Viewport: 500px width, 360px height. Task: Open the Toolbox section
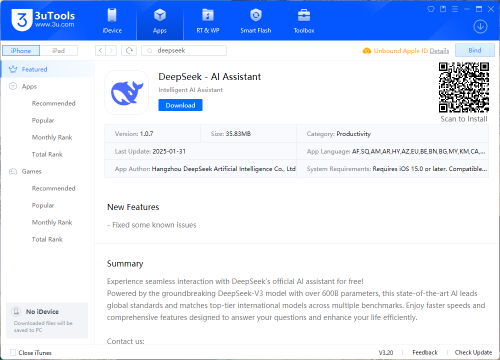click(304, 21)
